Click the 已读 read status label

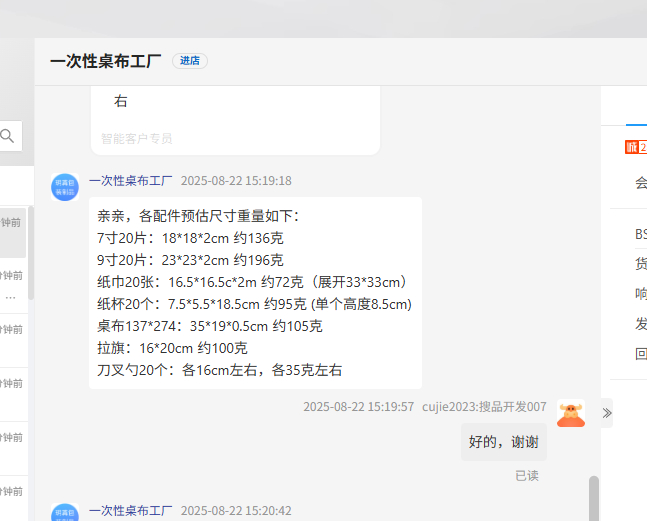click(526, 476)
